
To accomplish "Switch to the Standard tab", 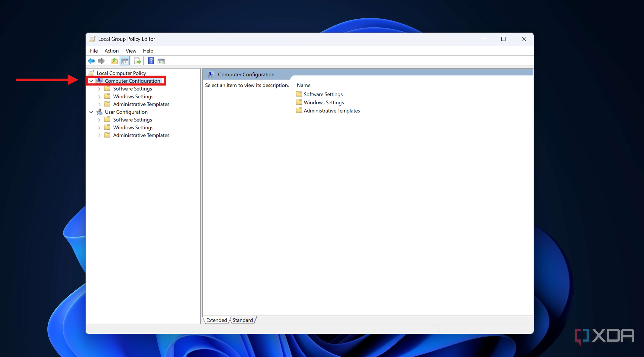I will 243,320.
